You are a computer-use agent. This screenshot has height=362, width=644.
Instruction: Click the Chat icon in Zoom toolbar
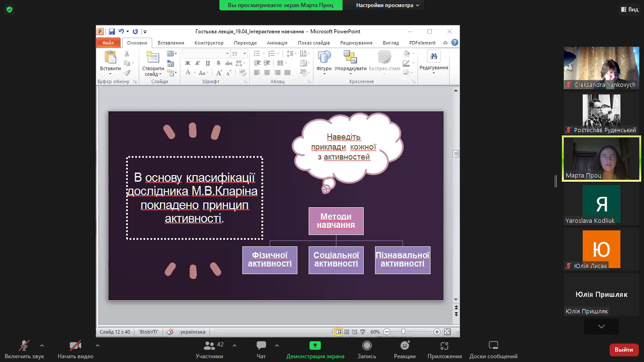pos(261,346)
